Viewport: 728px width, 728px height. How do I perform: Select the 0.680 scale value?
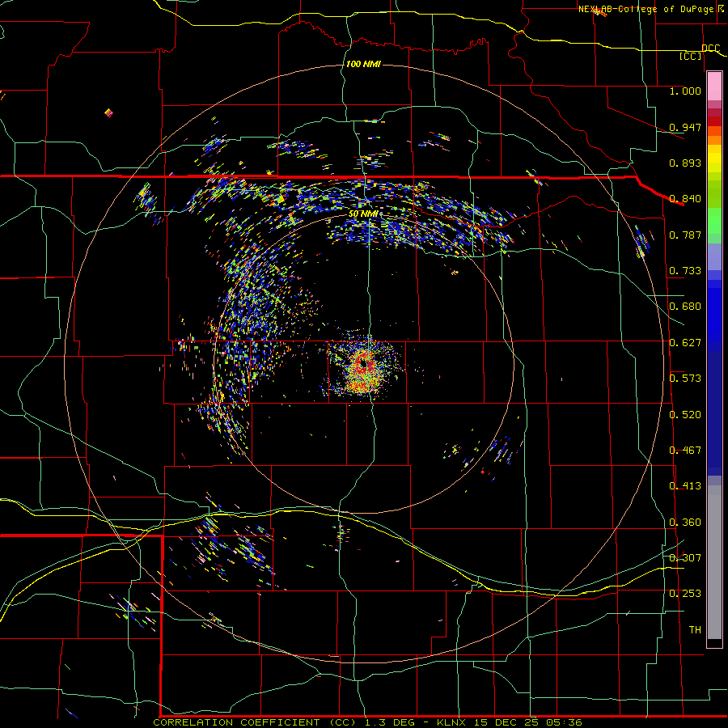point(685,307)
